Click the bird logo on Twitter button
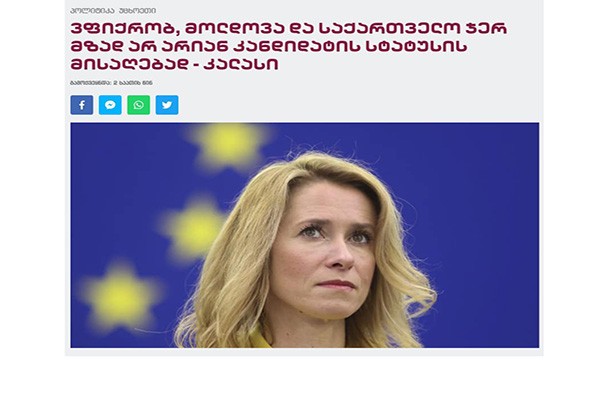Viewport: 600px width, 400px height. [x=167, y=105]
